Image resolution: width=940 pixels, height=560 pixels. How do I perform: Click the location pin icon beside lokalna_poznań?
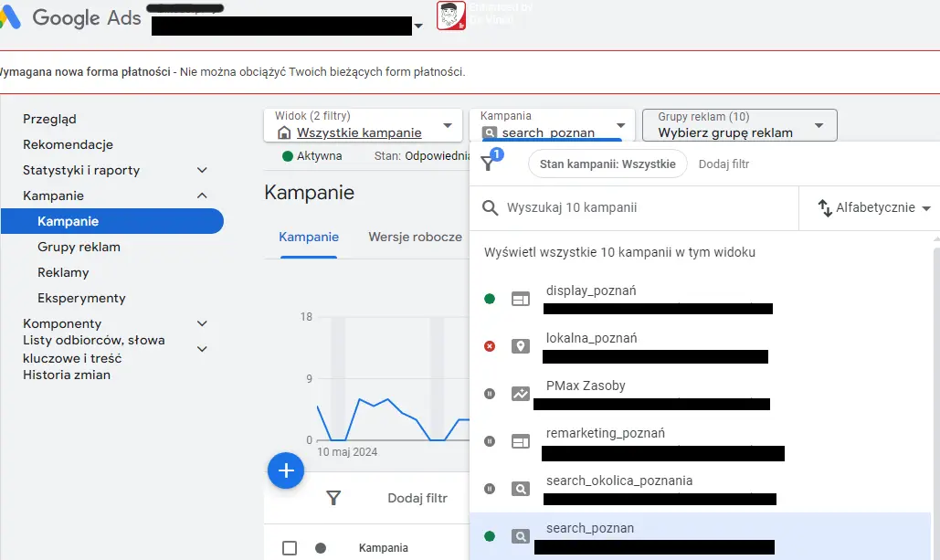[x=521, y=346]
